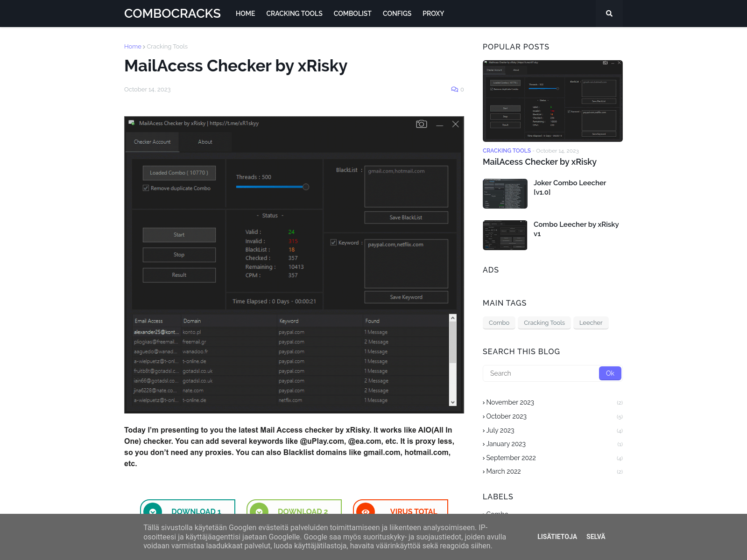Open the main MailAcess Checker screenshot
This screenshot has width=747, height=560.
pos(294,265)
